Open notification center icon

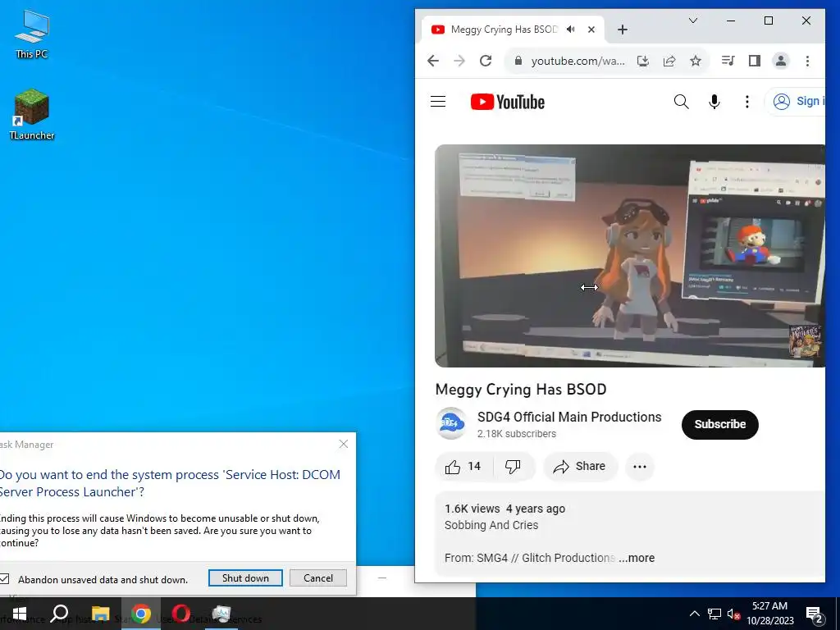click(x=815, y=614)
